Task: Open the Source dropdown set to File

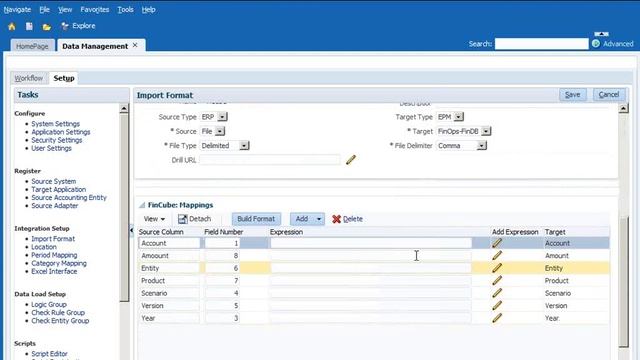Action: [220, 131]
